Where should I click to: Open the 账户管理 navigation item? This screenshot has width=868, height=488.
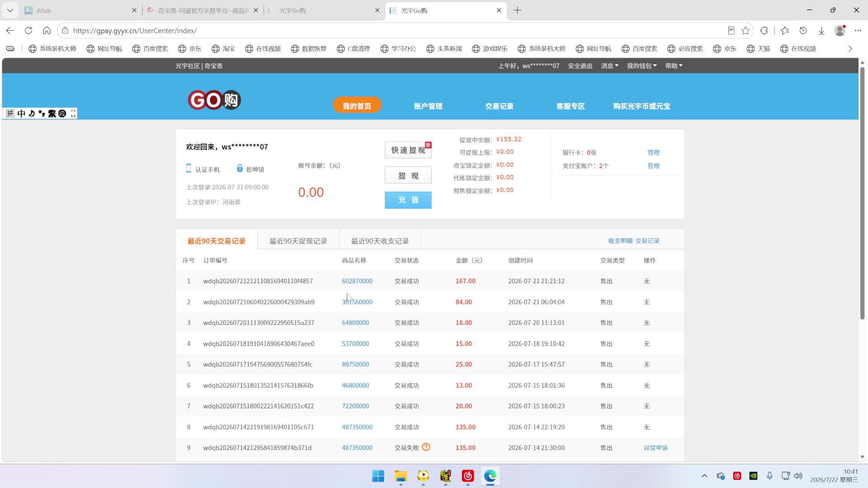[x=428, y=106]
